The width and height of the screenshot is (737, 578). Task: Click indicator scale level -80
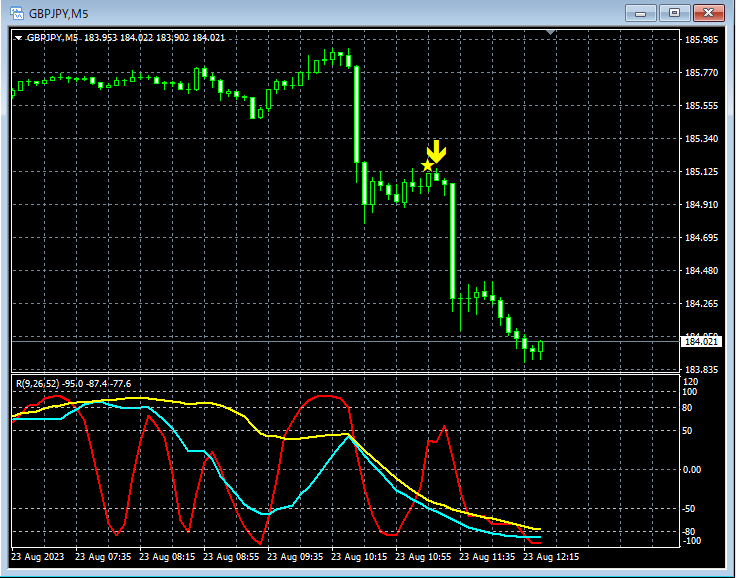688,532
